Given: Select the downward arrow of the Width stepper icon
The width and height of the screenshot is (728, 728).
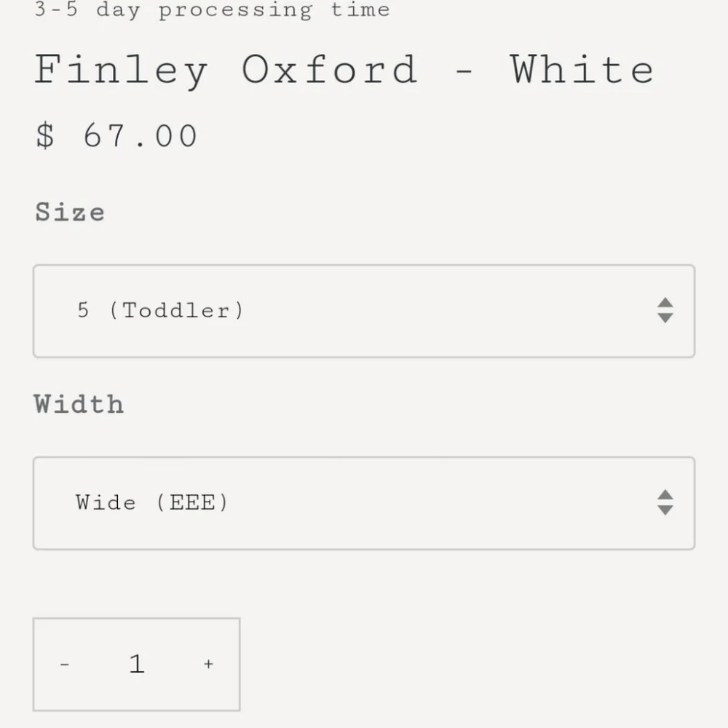Looking at the screenshot, I should click(x=665, y=511).
